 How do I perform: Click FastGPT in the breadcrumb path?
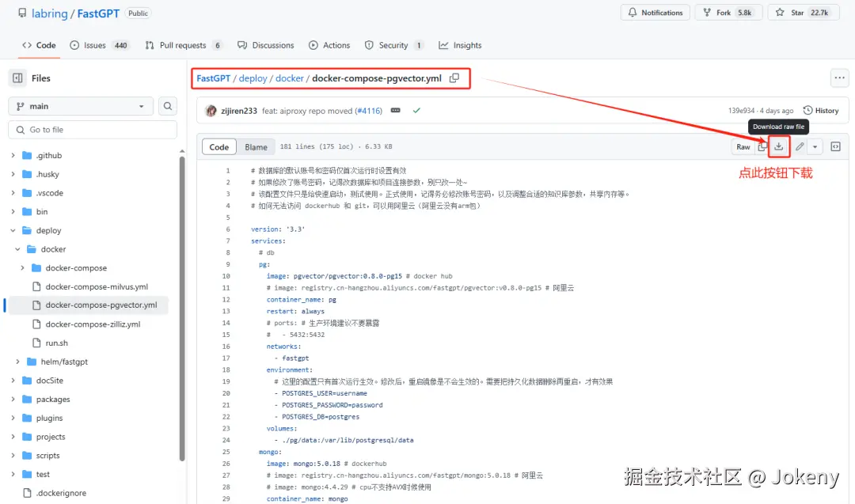click(x=213, y=78)
